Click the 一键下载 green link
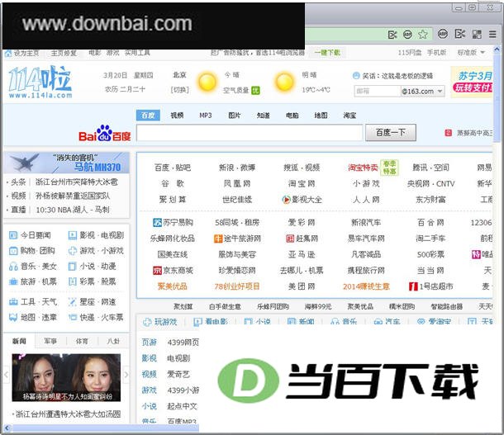The image size is (504, 435). coord(327,53)
